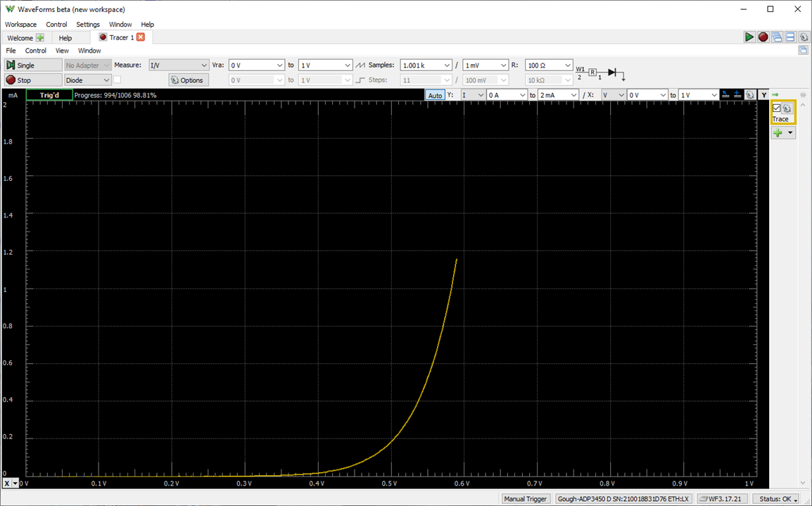Open the instrument View menu
Viewport: 812px width, 506px height.
coord(62,50)
